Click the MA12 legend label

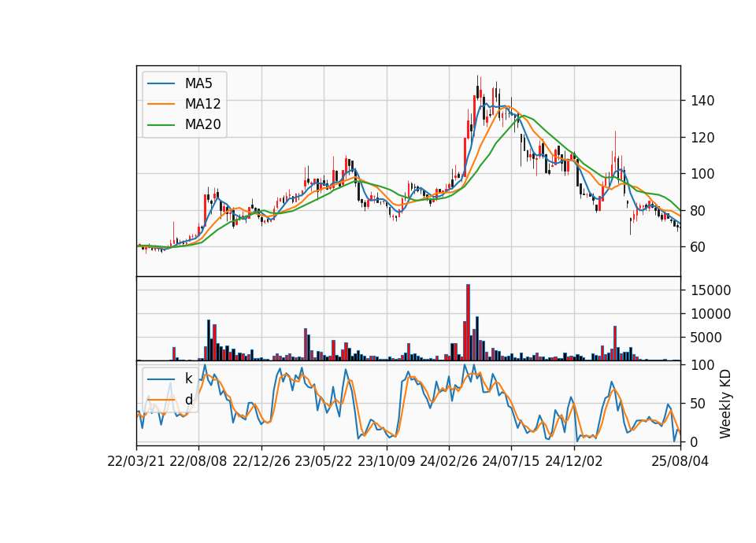coord(202,104)
